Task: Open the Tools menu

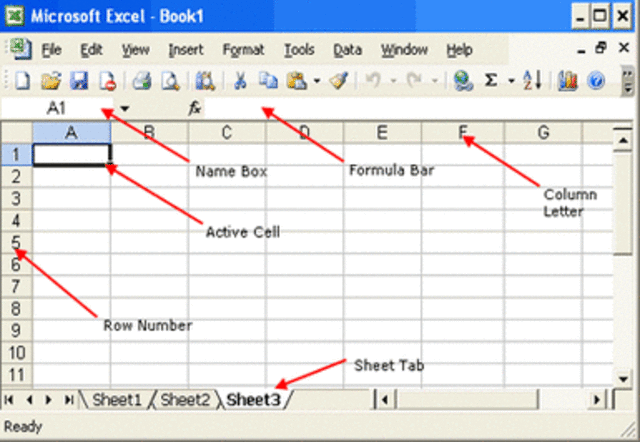Action: [299, 50]
